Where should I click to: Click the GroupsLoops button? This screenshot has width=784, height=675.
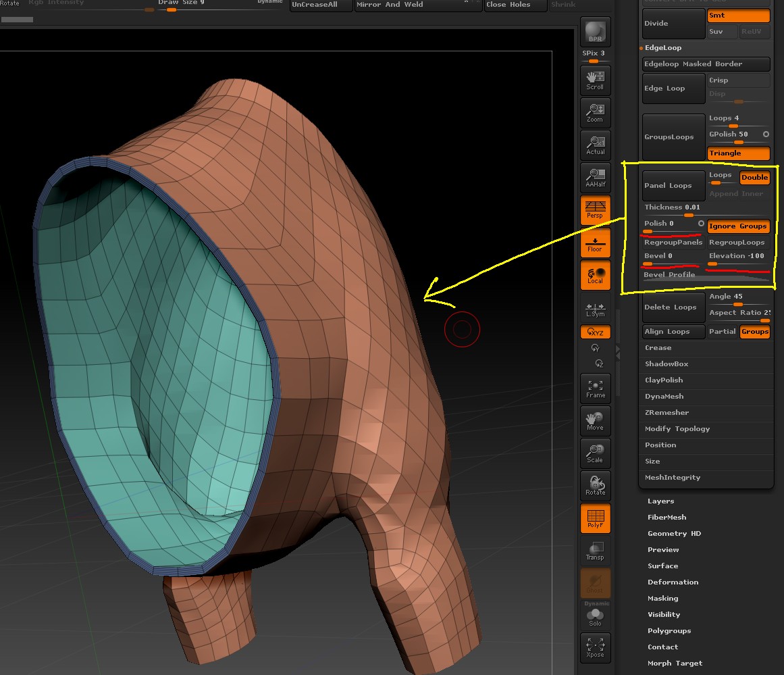point(673,137)
